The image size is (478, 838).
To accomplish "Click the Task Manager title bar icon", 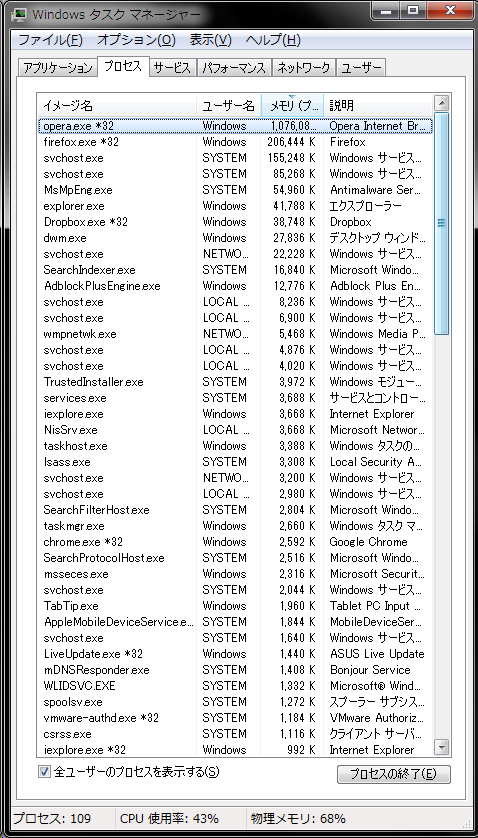I will click(x=19, y=14).
